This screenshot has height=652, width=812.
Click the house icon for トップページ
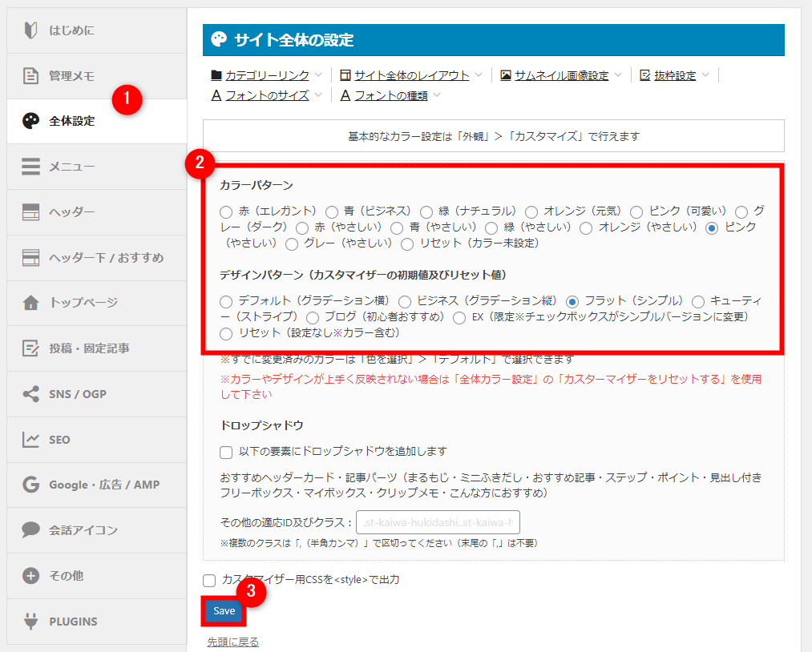(30, 303)
